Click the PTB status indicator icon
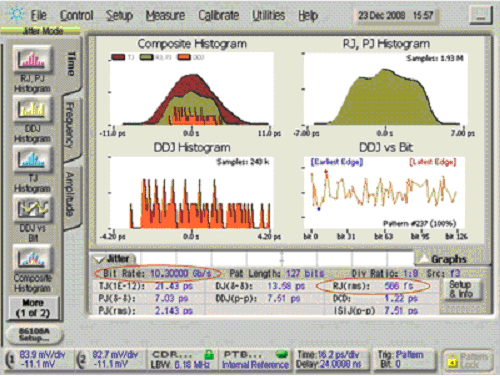The width and height of the screenshot is (500, 376). pos(282,354)
